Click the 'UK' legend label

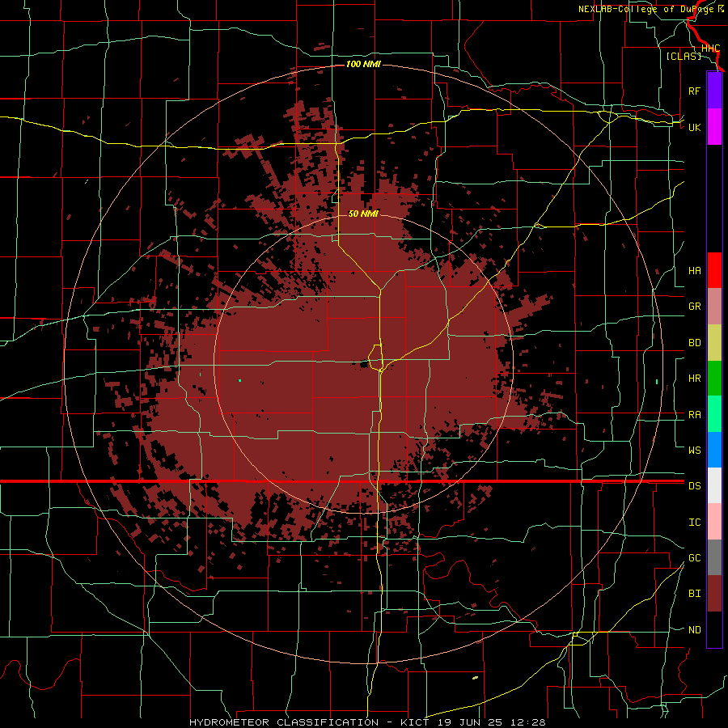[x=694, y=128]
